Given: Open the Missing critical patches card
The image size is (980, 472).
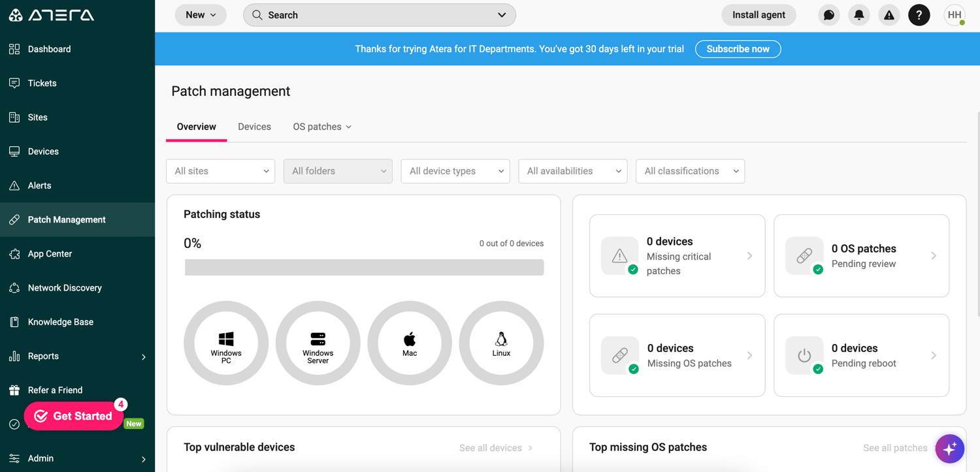Looking at the screenshot, I should [678, 256].
